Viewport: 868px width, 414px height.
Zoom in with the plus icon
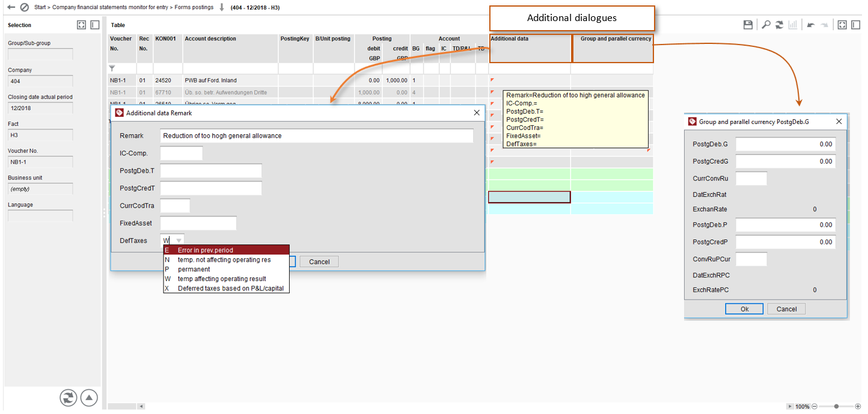pyautogui.click(x=858, y=407)
